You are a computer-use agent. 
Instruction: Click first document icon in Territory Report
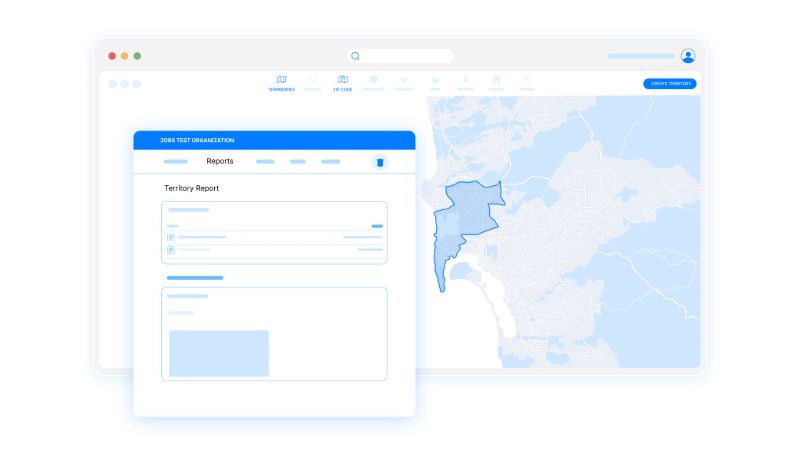tap(171, 237)
